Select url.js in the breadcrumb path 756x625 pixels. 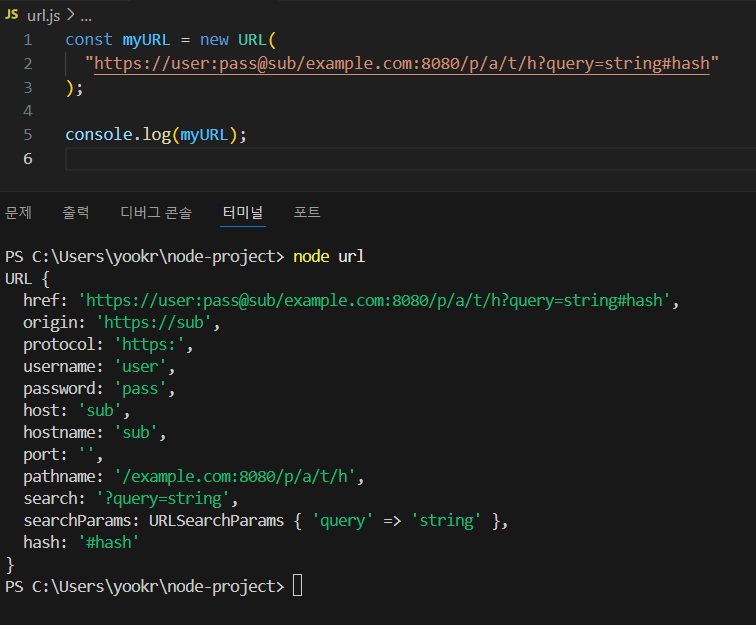coord(43,16)
